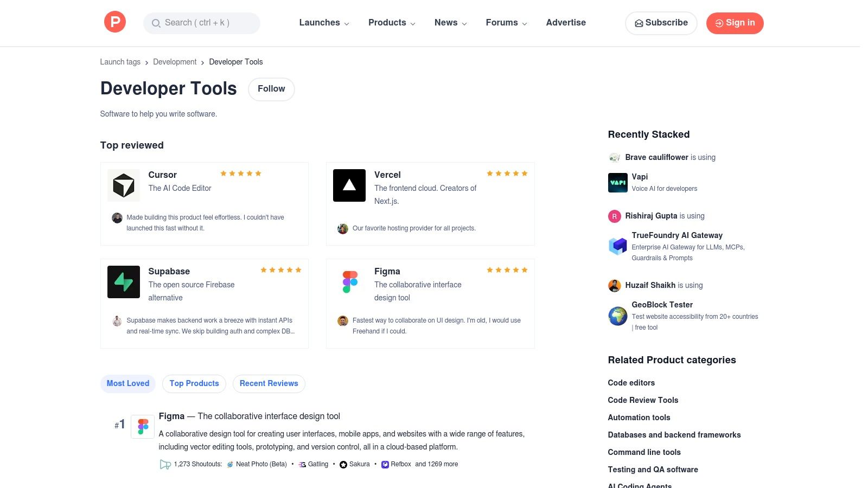Expand the Launches dropdown

click(x=323, y=23)
